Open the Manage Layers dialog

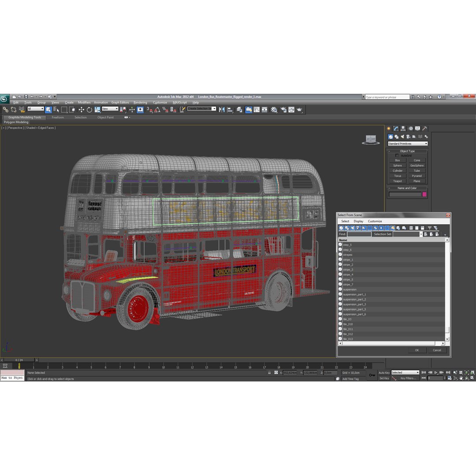239,110
